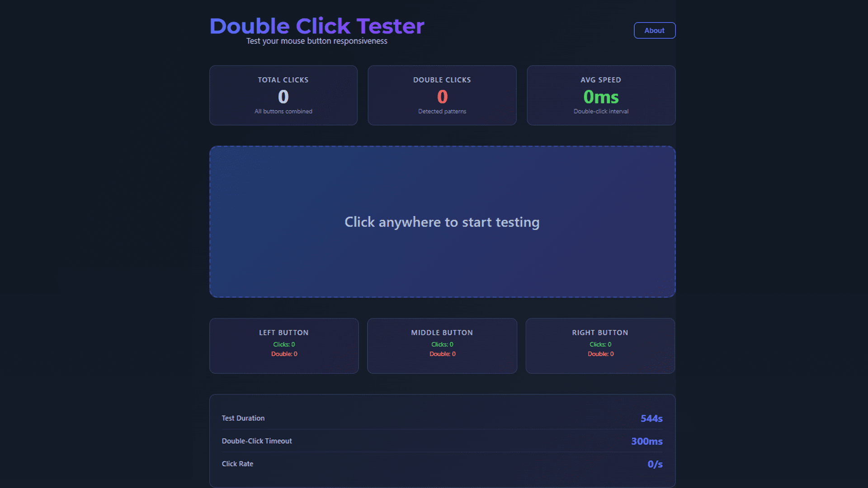
Task: Click the red double clicks count
Action: [442, 97]
